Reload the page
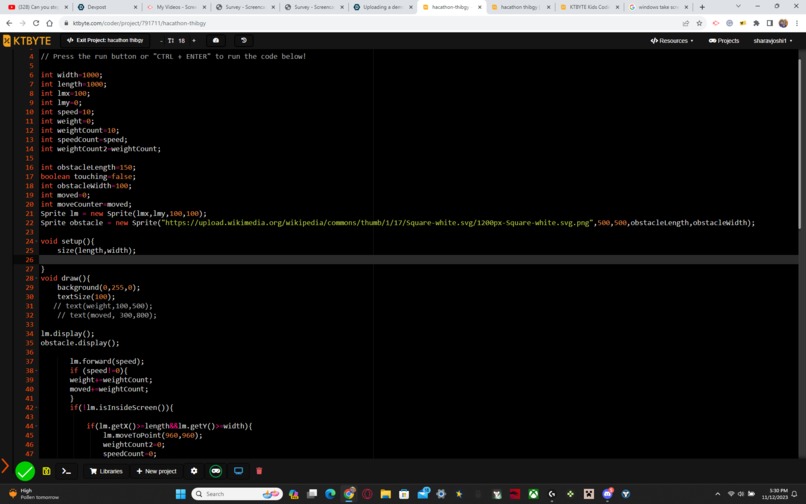This screenshot has height=504, width=806. point(36,23)
